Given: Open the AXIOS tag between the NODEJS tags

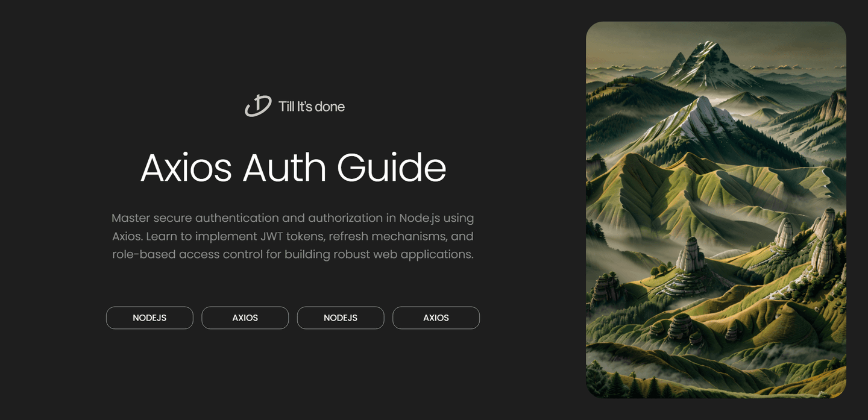Looking at the screenshot, I should (x=245, y=318).
